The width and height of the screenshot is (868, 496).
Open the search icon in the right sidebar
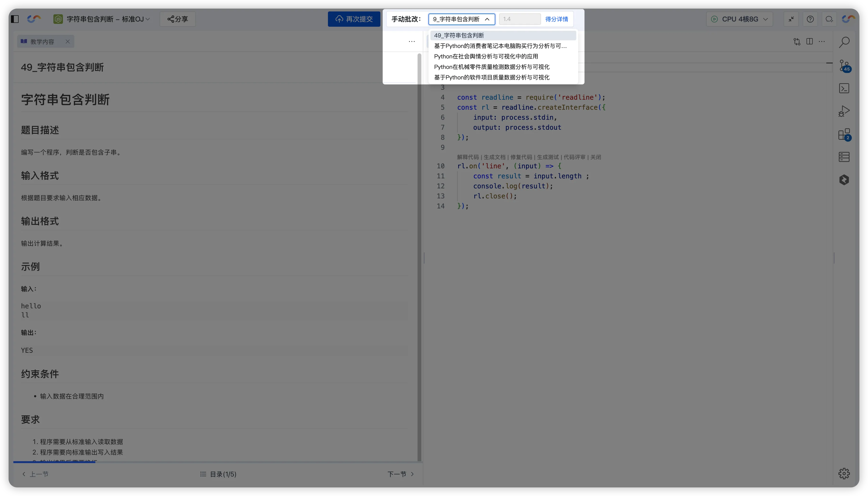coord(844,42)
